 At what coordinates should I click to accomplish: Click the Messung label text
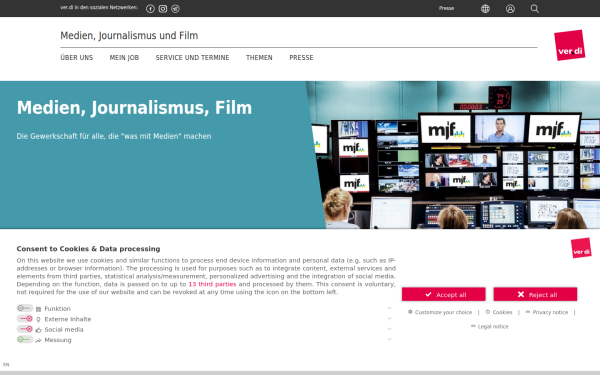pyautogui.click(x=58, y=340)
